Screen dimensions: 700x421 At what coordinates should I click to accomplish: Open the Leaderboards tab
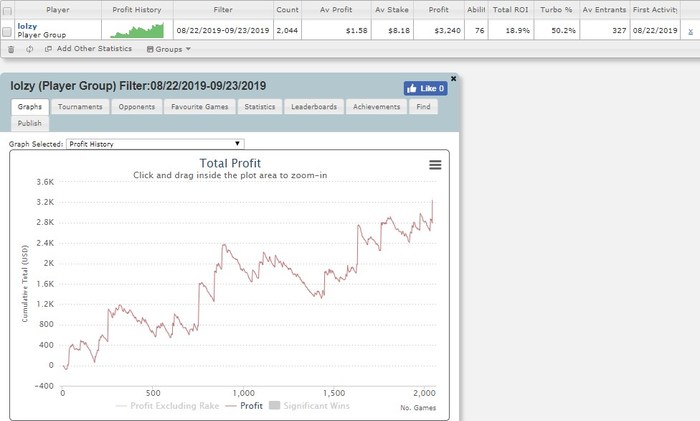[314, 107]
